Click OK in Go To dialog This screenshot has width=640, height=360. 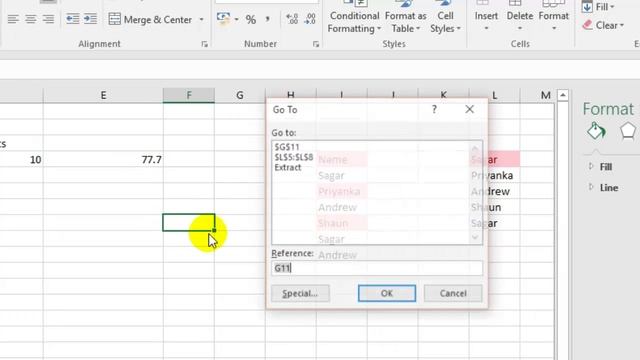(387, 293)
